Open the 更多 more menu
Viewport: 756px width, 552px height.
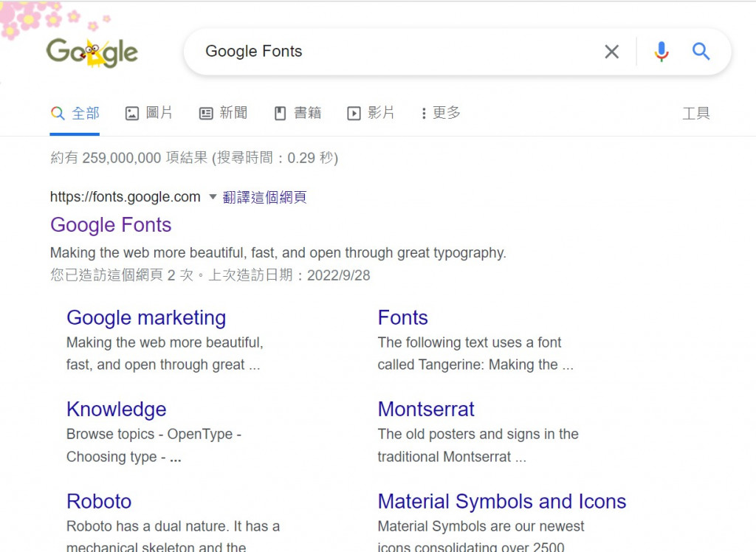click(x=441, y=114)
